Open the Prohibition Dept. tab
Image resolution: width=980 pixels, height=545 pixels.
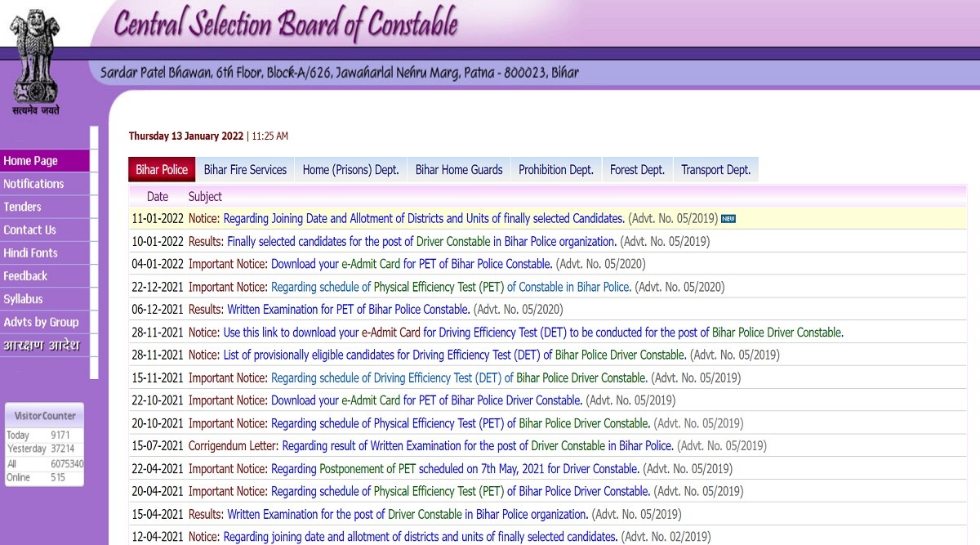pyautogui.click(x=556, y=170)
